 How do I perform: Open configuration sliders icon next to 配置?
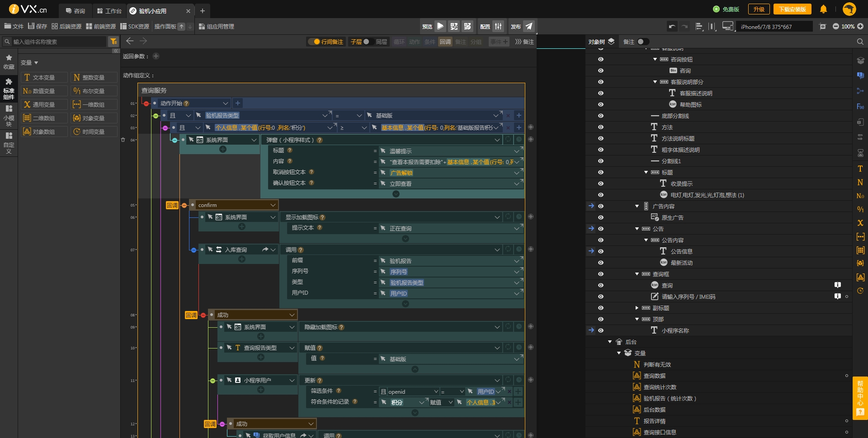pos(498,26)
